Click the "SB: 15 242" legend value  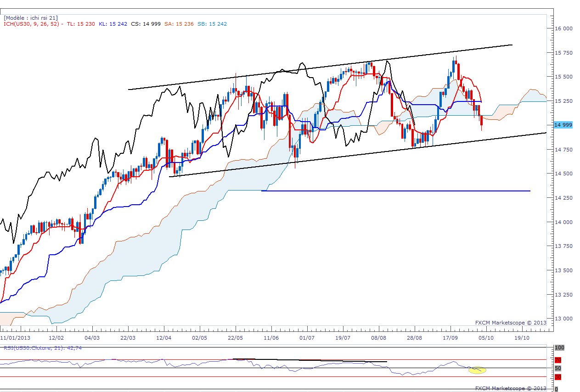coord(212,24)
